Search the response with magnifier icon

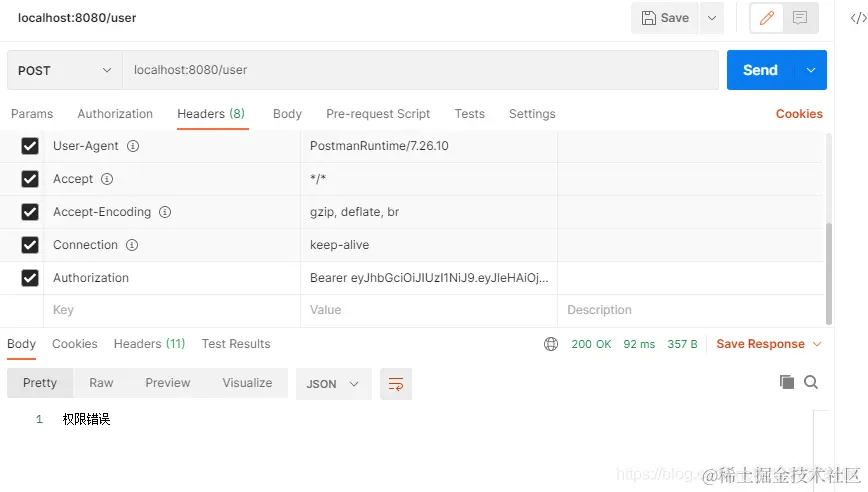[811, 382]
